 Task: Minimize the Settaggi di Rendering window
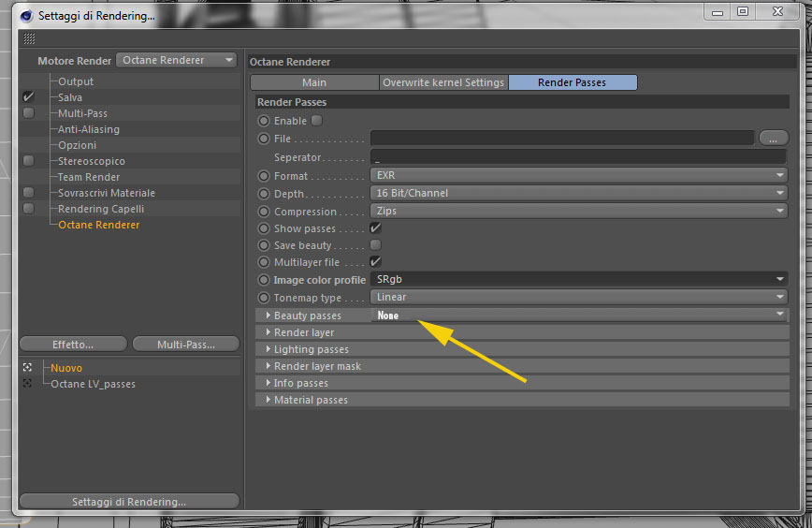tap(718, 11)
